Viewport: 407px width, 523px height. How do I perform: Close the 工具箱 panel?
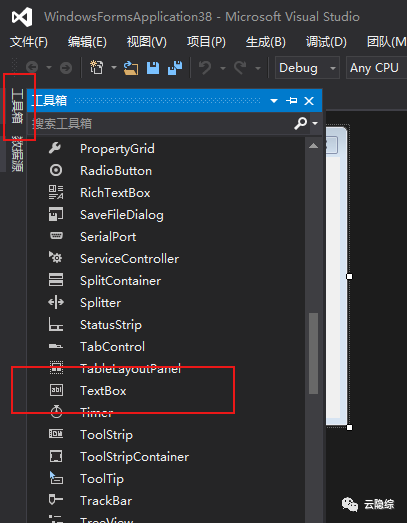[309, 100]
